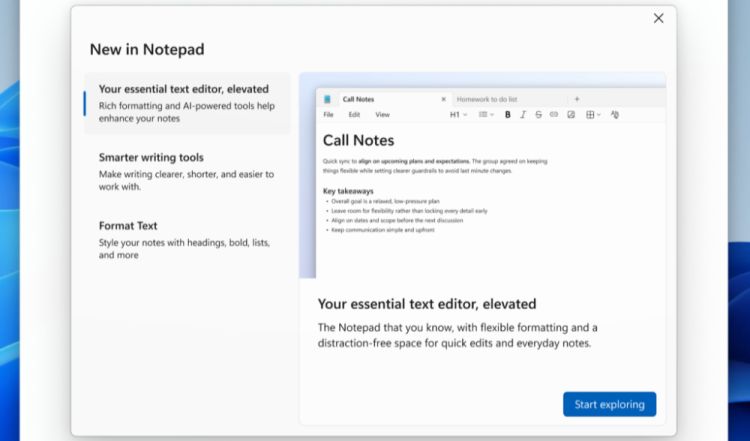Screen dimensions: 750x441
Task: Click the Notepad app icon in preview
Action: point(327,99)
